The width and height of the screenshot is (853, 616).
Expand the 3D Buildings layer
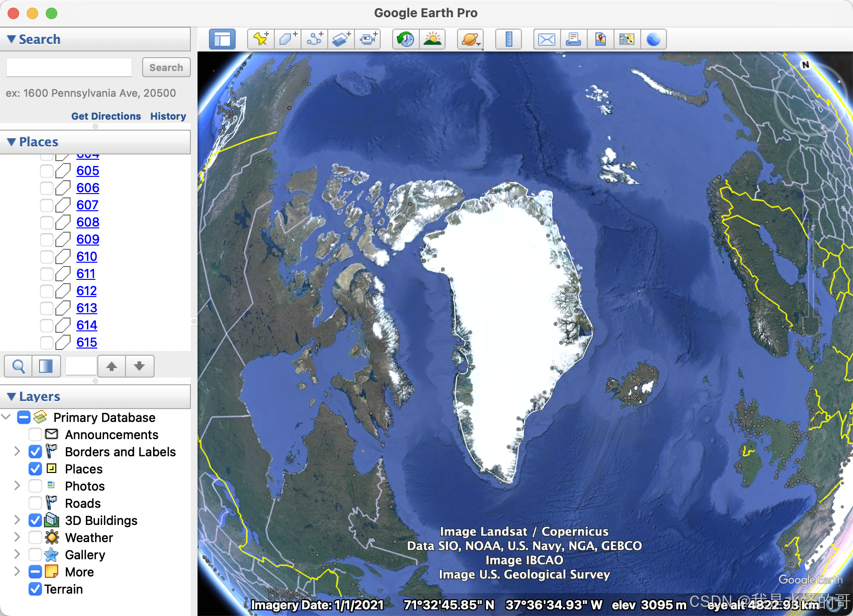pyautogui.click(x=17, y=520)
